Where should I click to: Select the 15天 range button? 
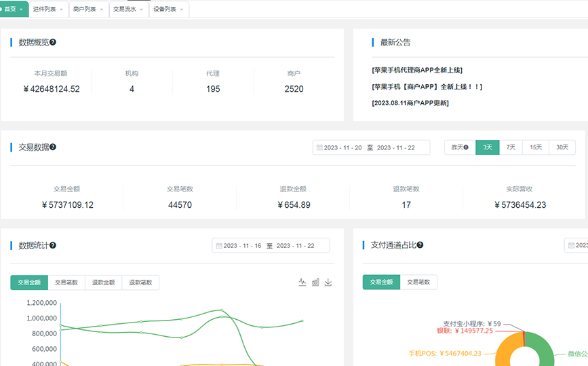(x=536, y=147)
